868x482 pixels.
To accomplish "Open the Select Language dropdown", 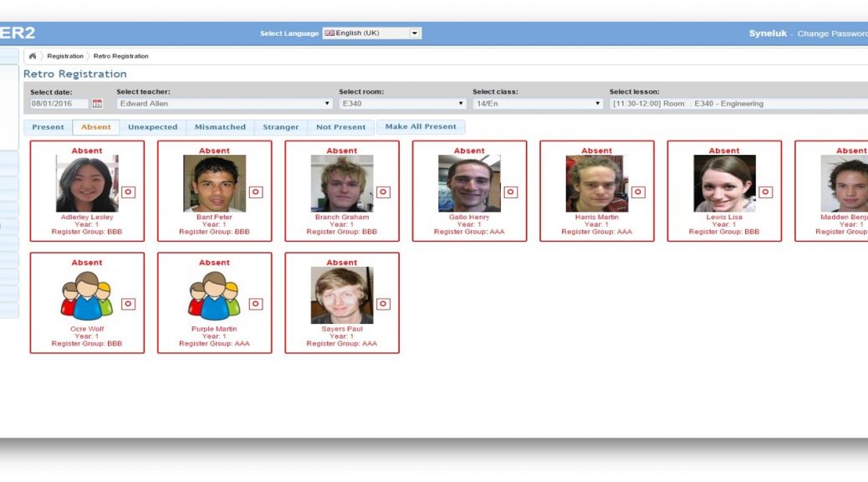I will point(372,33).
